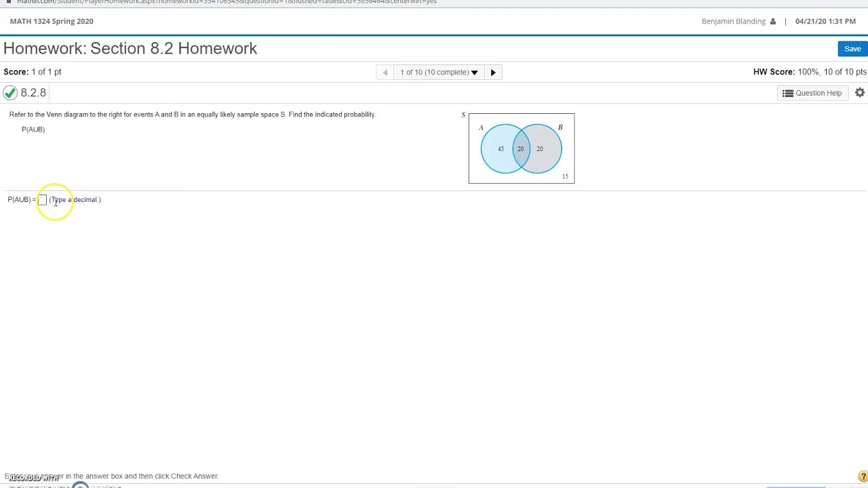
Task: Click the value 45 in circle A
Action: coord(500,149)
